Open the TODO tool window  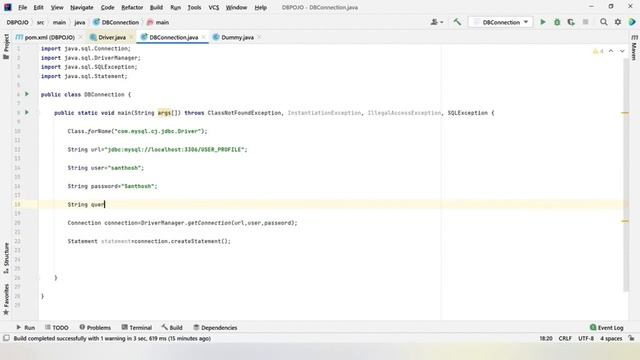pyautogui.click(x=56, y=327)
